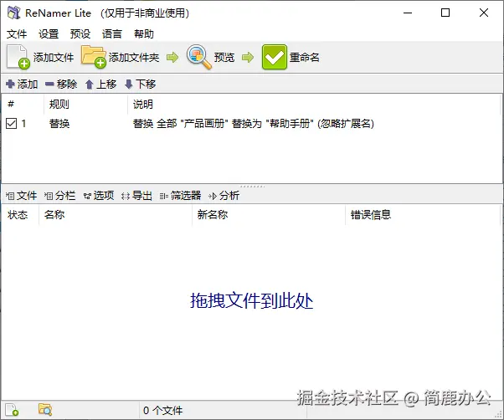Minimize the ReNamer Lite window
The width and height of the screenshot is (504, 420).
(408, 13)
